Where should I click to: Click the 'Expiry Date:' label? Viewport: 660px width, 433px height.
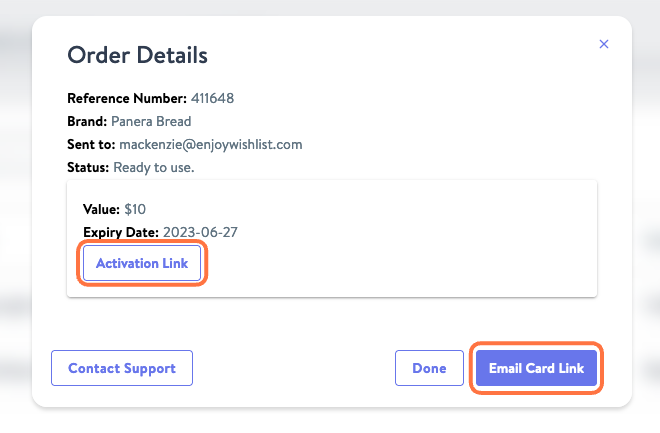click(121, 232)
